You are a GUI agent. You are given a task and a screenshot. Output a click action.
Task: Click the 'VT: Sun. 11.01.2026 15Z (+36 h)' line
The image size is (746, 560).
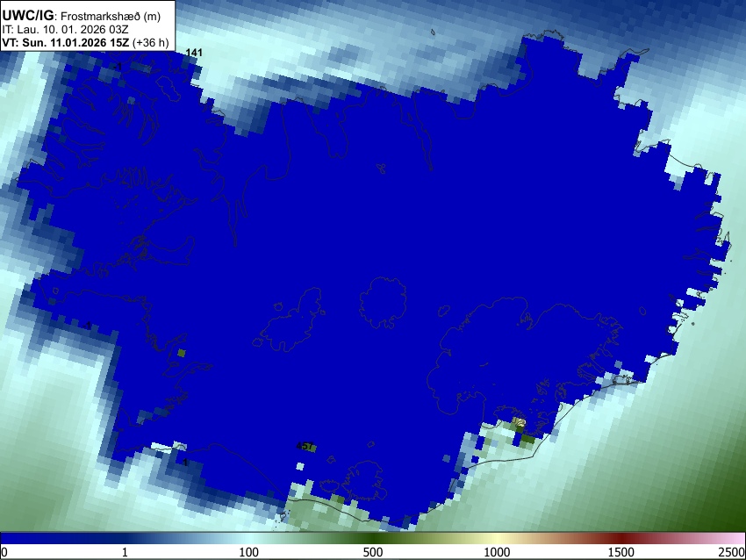pyautogui.click(x=85, y=42)
